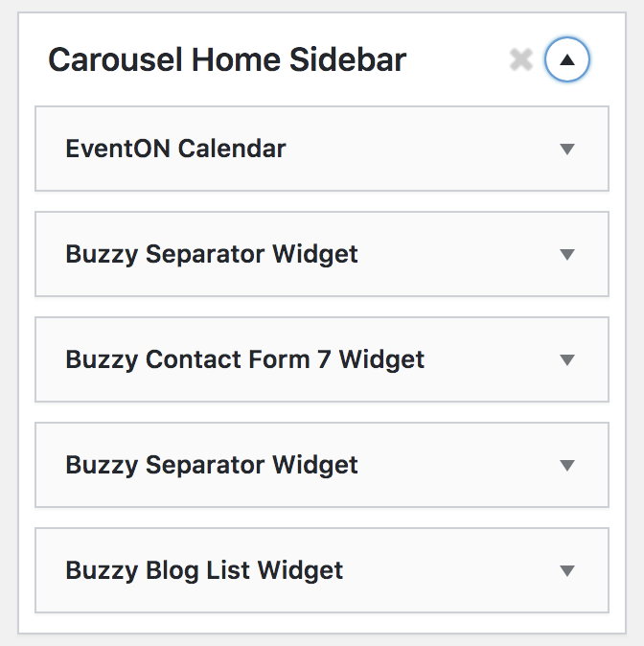Collapse the Carousel Home Sidebar panel
The height and width of the screenshot is (646, 644).
click(x=566, y=61)
